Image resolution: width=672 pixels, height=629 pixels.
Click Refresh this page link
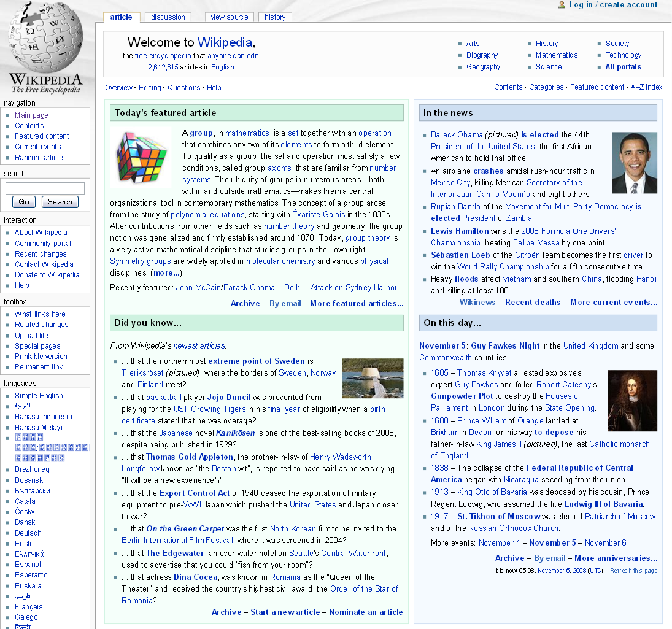(x=633, y=571)
